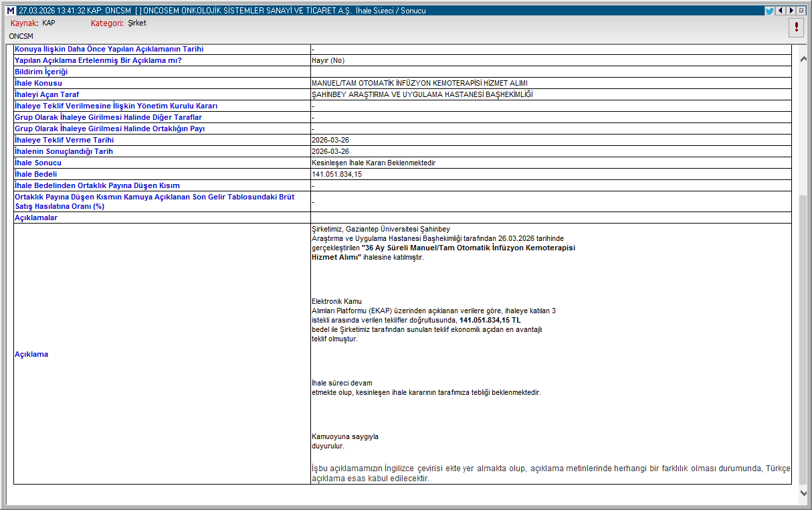Image resolution: width=812 pixels, height=510 pixels.
Task: Click the Açıklama row label
Action: (x=31, y=354)
